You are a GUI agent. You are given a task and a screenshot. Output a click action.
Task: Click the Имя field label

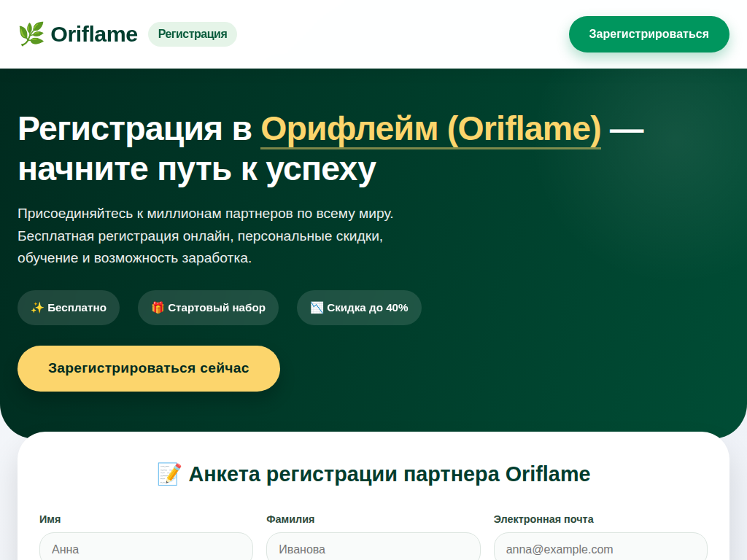coord(50,519)
